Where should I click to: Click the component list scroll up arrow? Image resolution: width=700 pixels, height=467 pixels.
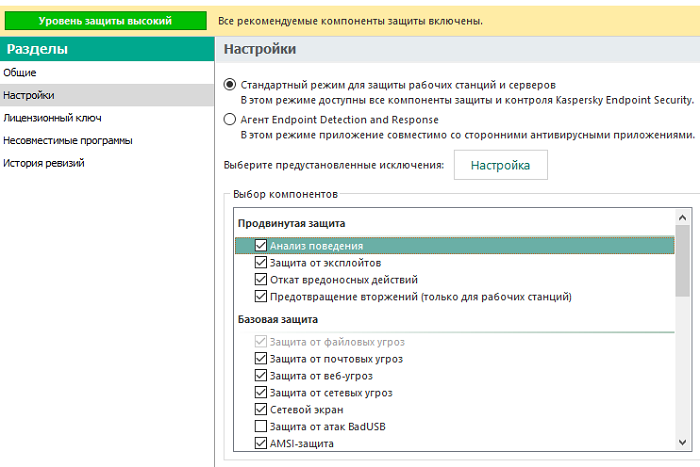click(682, 217)
